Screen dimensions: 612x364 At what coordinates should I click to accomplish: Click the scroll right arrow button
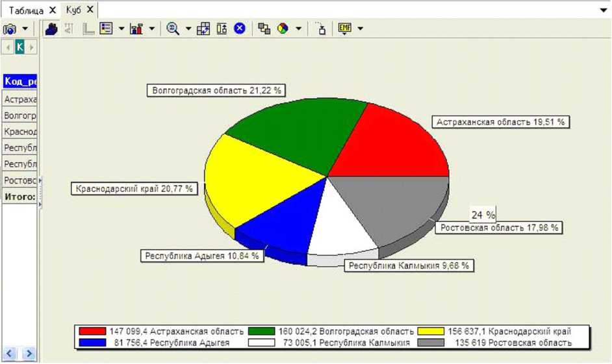pyautogui.click(x=29, y=354)
